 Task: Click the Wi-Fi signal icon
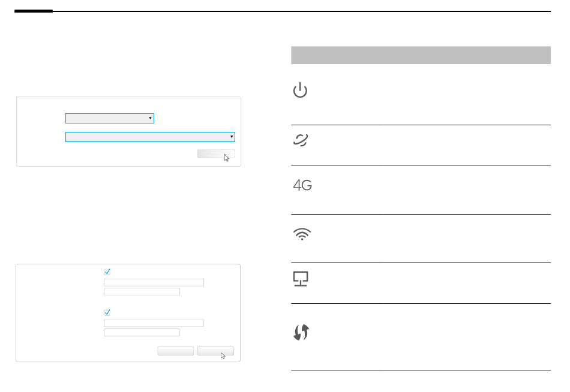pos(302,234)
